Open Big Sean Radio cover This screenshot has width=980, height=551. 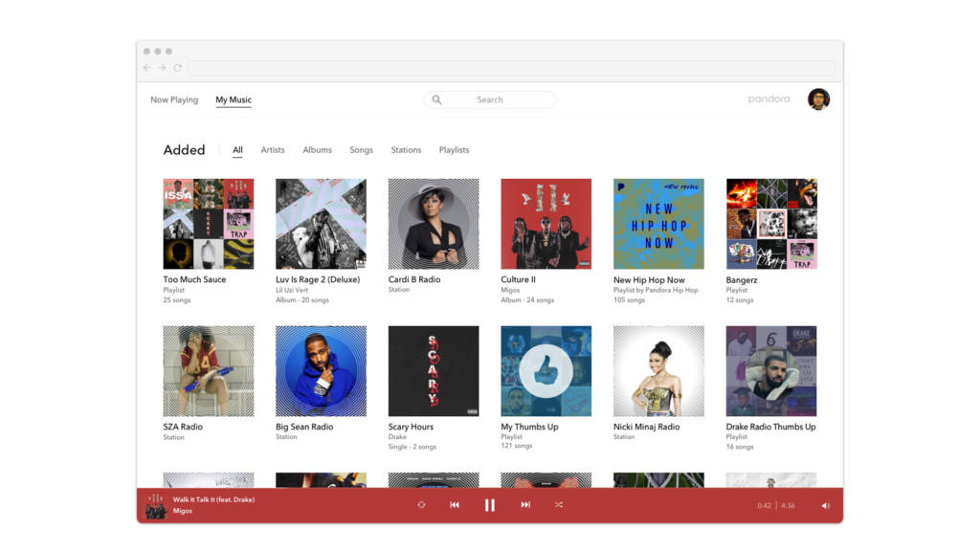[322, 371]
